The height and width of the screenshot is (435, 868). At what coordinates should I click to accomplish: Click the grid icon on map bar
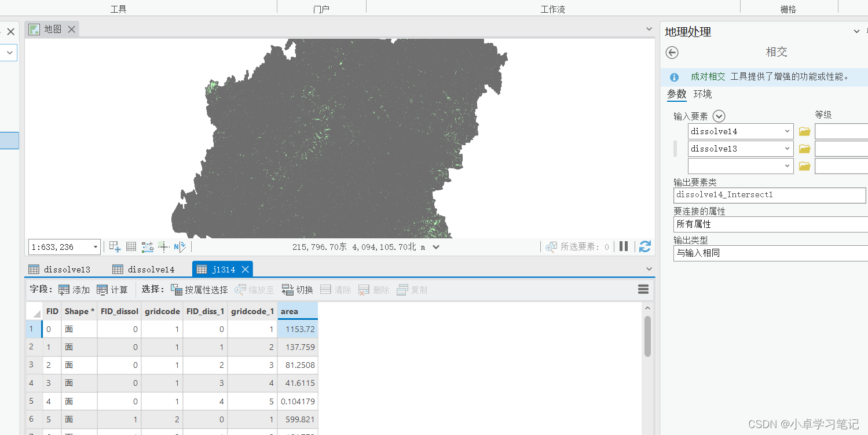[131, 246]
